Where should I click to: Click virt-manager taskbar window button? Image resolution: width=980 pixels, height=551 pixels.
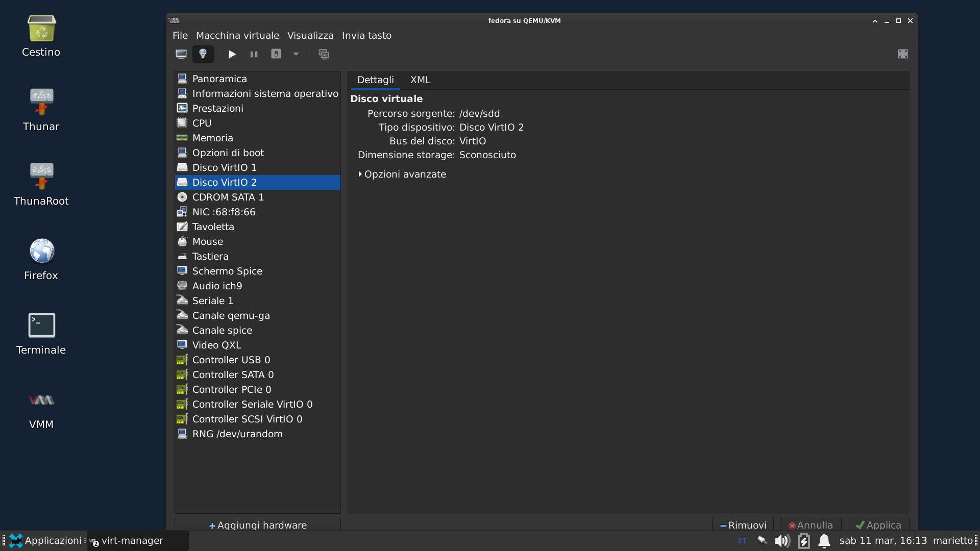[x=138, y=541]
